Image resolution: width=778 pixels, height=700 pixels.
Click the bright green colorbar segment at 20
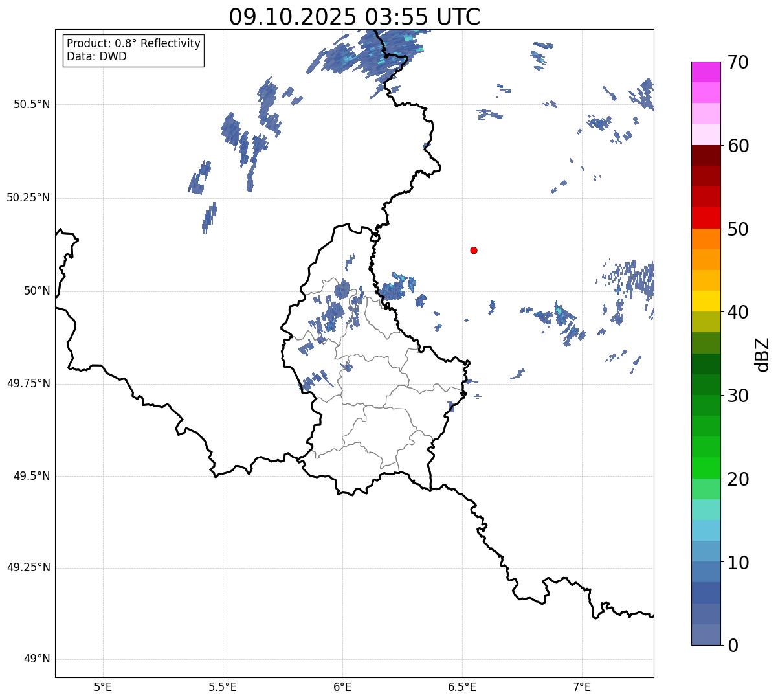706,468
